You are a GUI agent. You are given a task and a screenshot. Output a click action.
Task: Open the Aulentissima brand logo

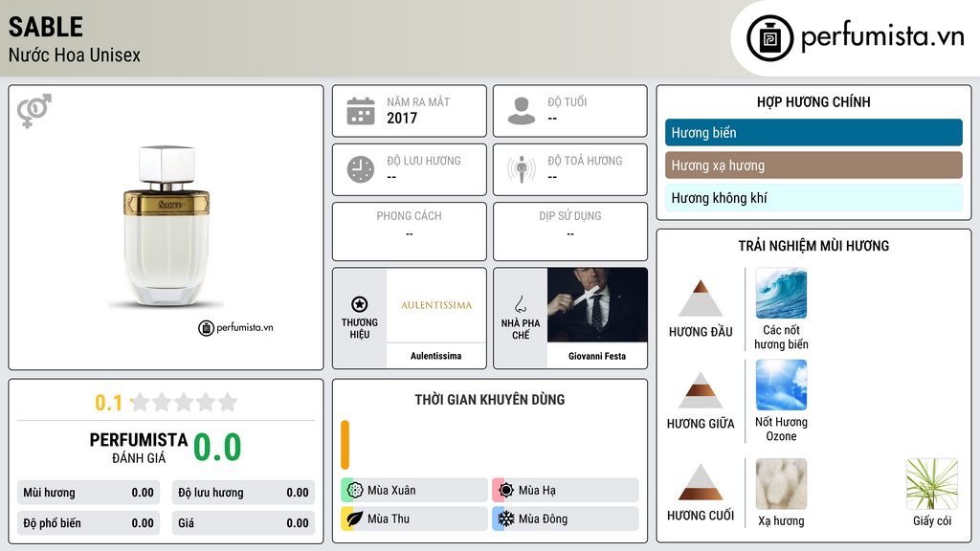[436, 305]
